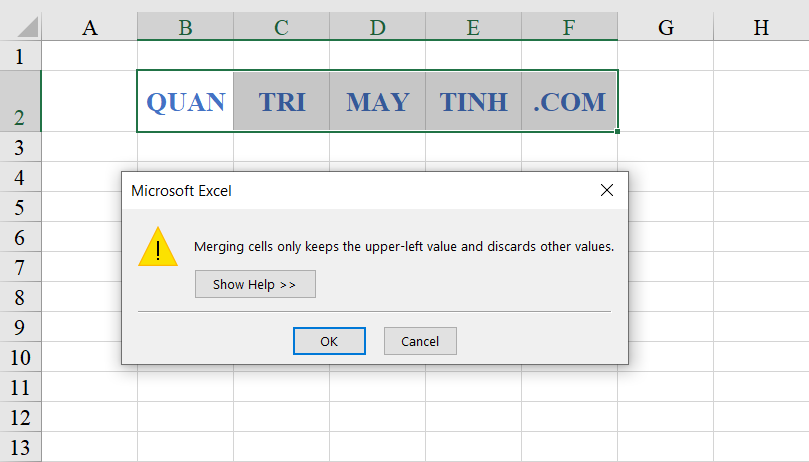
Task: Select column E header
Action: coord(473,27)
